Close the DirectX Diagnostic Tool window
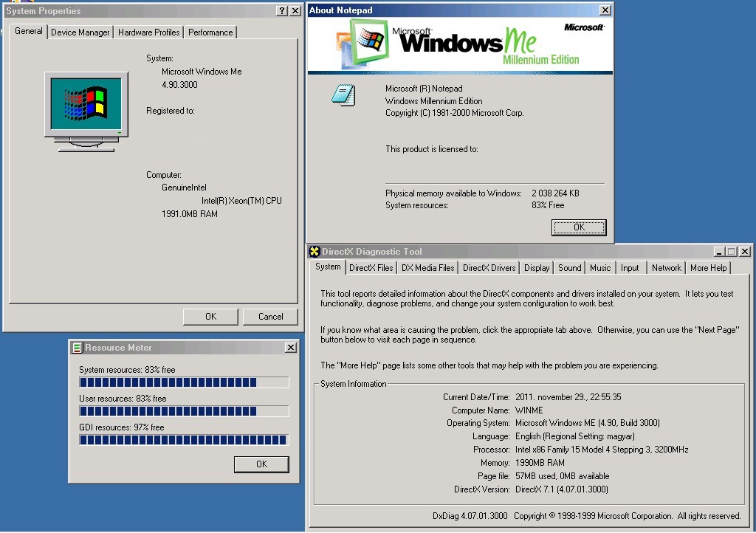 745,251
